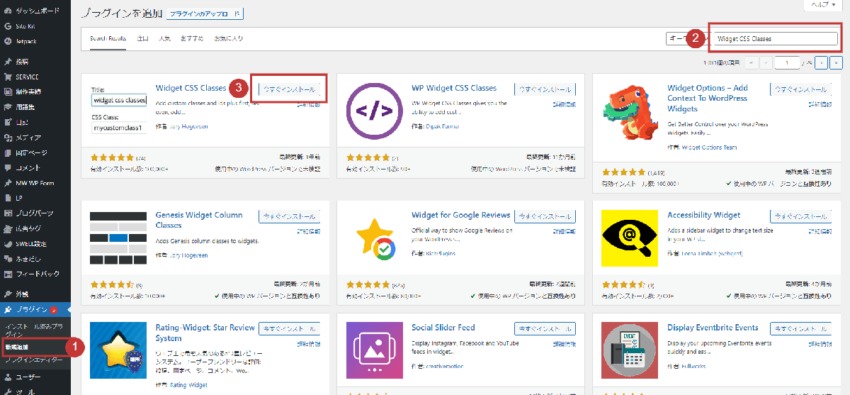Install Widget CSS Classes plugin now
This screenshot has height=395, width=850.
pyautogui.click(x=289, y=89)
